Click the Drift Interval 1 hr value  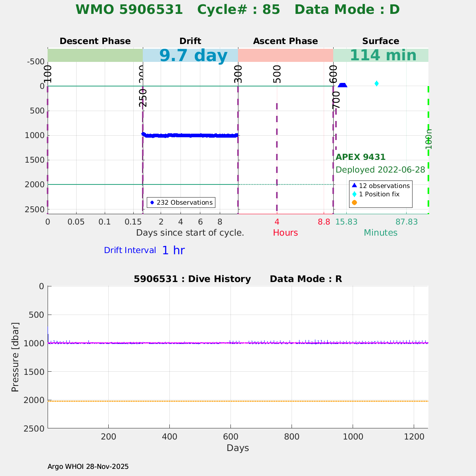(x=173, y=250)
